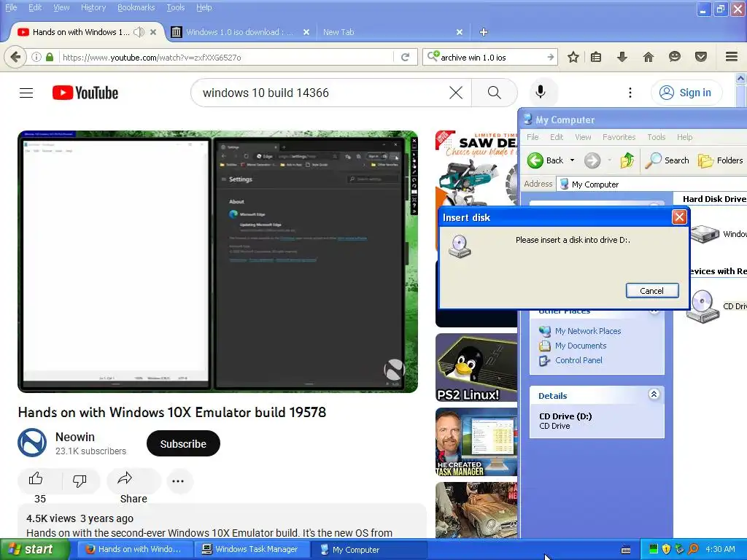Screen dimensions: 747x560
Task: Click the video player area
Action: (x=217, y=262)
